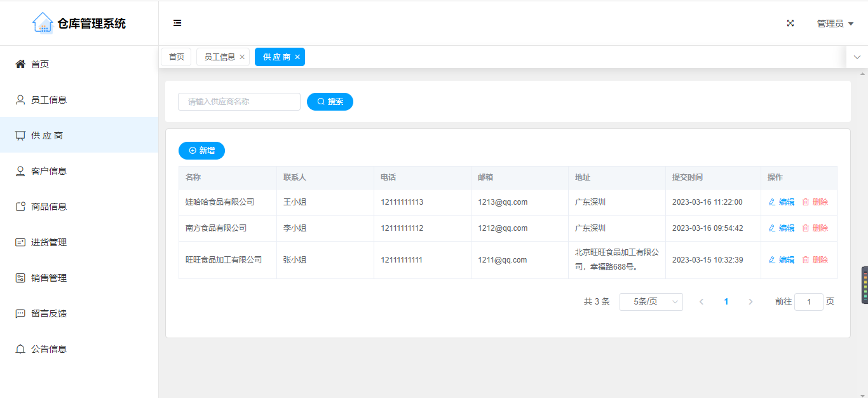This screenshot has width=868, height=398.
Task: Switch to the 首页 tab
Action: [176, 57]
